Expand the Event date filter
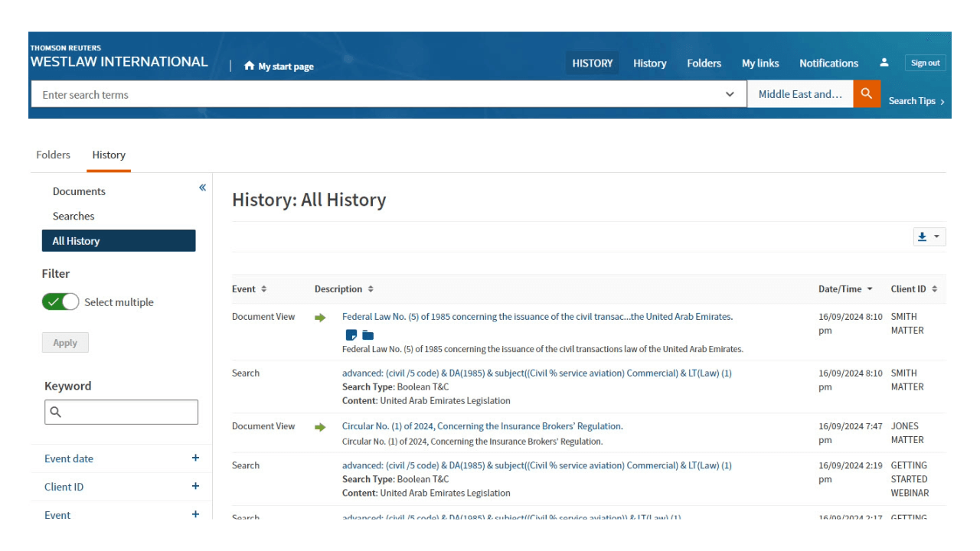 click(195, 458)
